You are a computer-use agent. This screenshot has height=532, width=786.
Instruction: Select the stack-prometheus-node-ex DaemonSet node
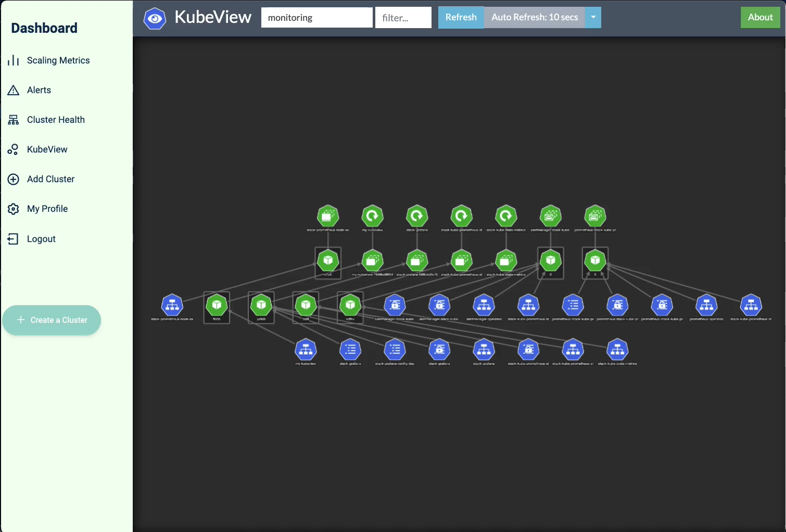pos(328,216)
